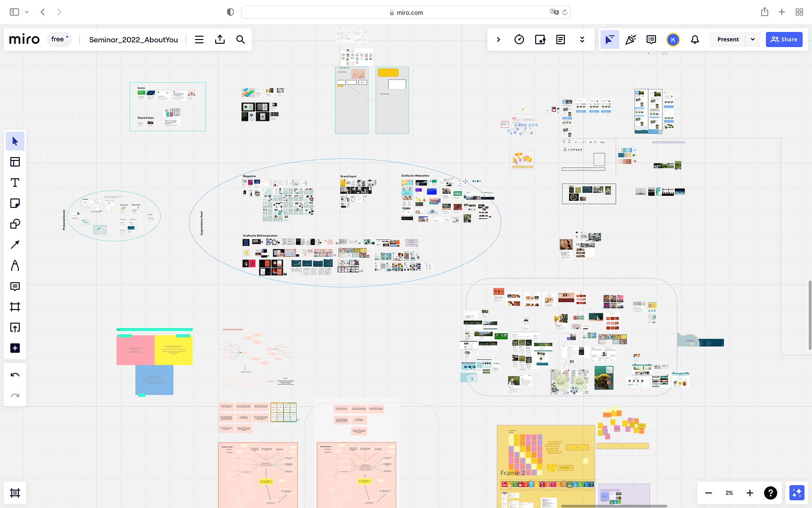
Task: Pick the connection line arrow tool
Action: pyautogui.click(x=15, y=245)
